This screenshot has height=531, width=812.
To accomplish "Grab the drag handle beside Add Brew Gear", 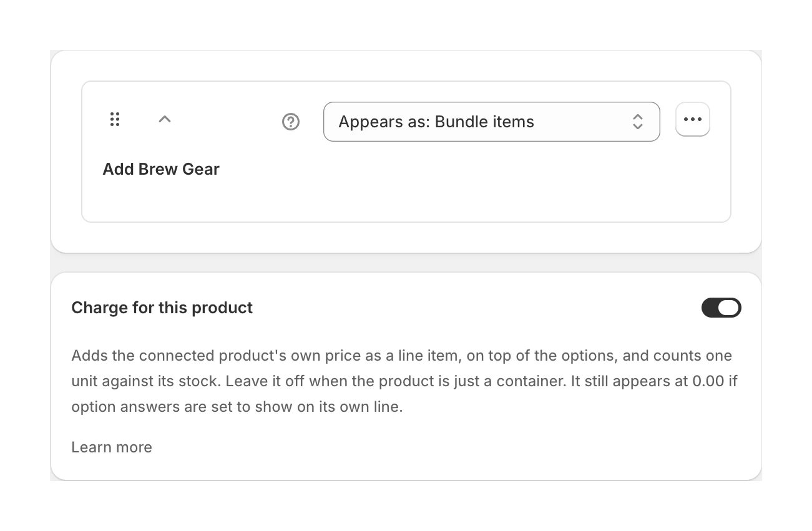I will click(114, 119).
